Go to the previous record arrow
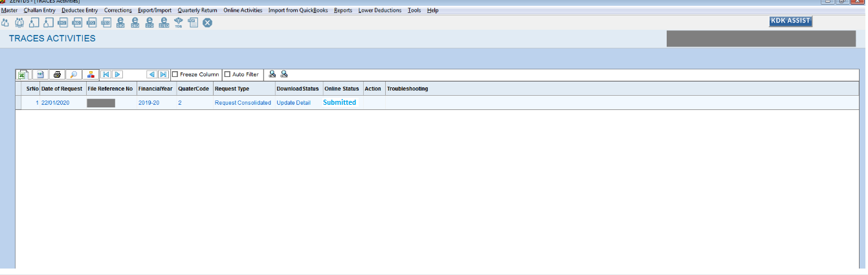This screenshot has width=868, height=275. 152,74
